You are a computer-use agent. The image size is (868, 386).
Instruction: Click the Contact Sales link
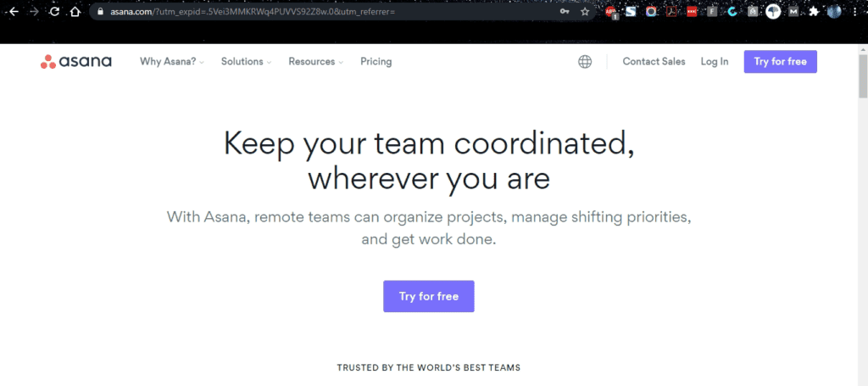[x=654, y=62]
